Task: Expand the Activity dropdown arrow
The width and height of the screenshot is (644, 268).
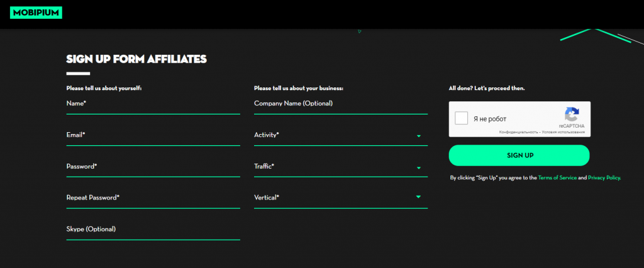Action: (418, 136)
